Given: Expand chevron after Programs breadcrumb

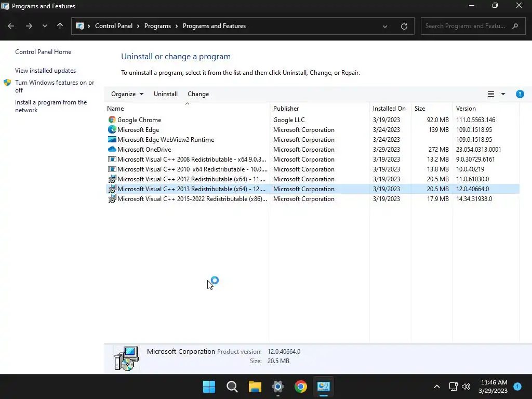Looking at the screenshot, I should coord(177,26).
